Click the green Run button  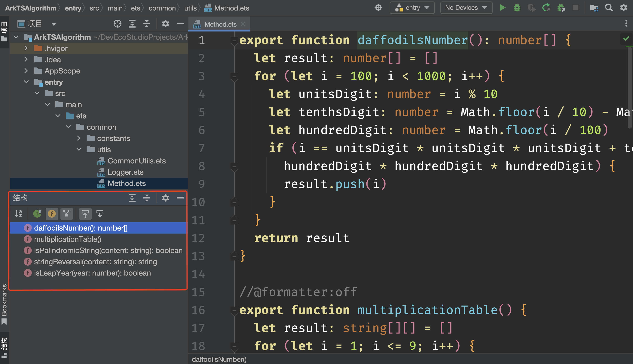coord(502,8)
